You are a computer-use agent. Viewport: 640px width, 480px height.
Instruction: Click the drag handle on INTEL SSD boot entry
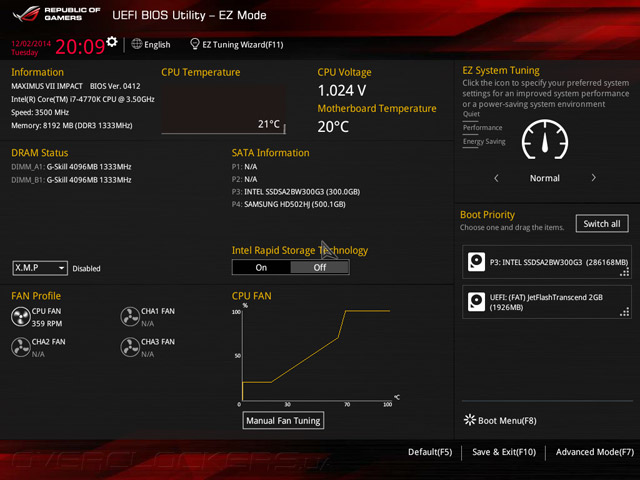pyautogui.click(x=624, y=273)
